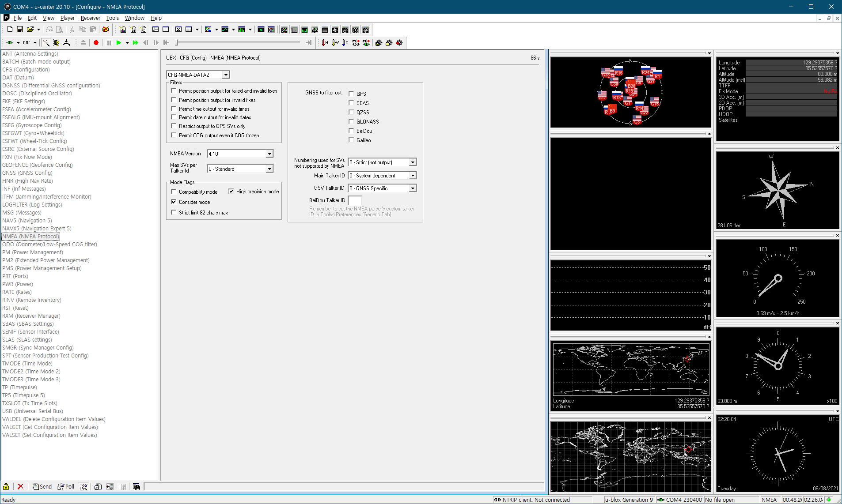Click the Hotstart thermometer H icon
The image size is (842, 504).
325,43
